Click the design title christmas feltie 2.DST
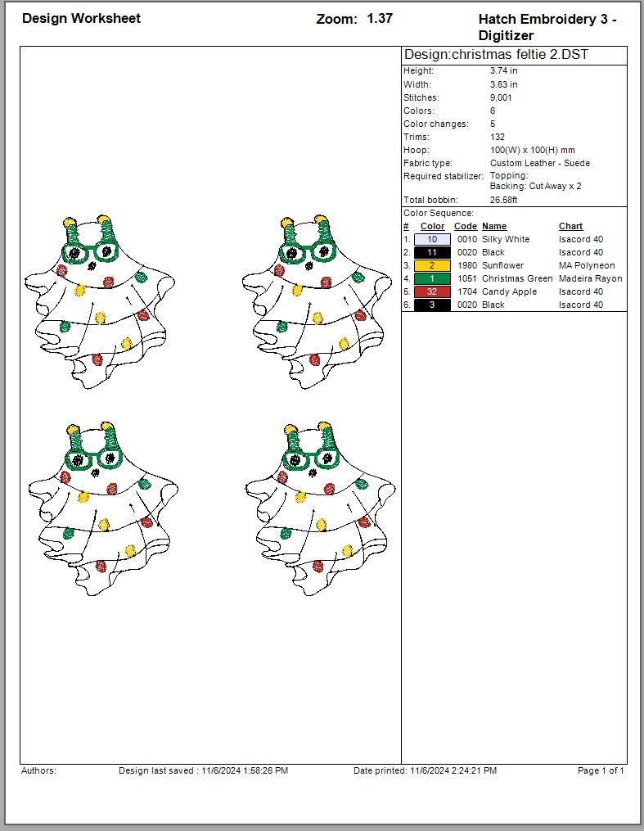 pos(496,56)
